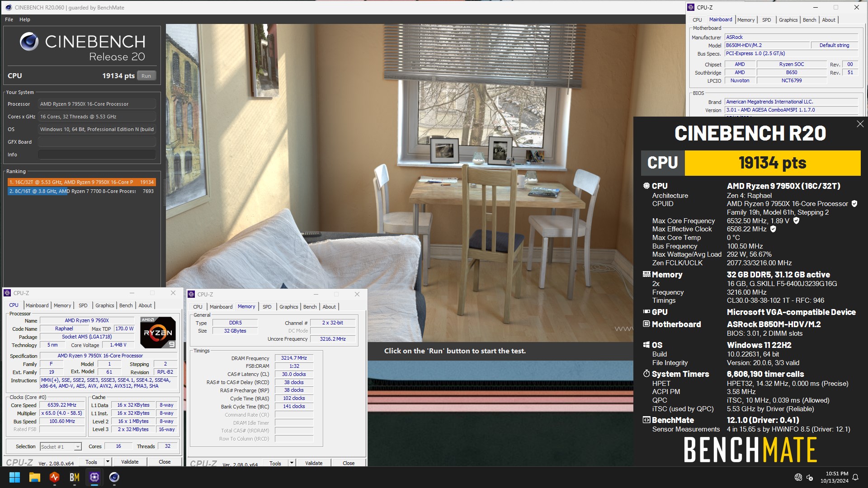Open Windows Start menu
The width and height of the screenshot is (868, 488).
point(14,477)
